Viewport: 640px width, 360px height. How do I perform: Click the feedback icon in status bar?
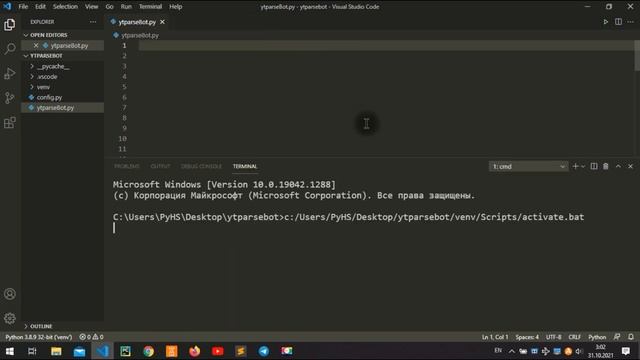(617, 337)
